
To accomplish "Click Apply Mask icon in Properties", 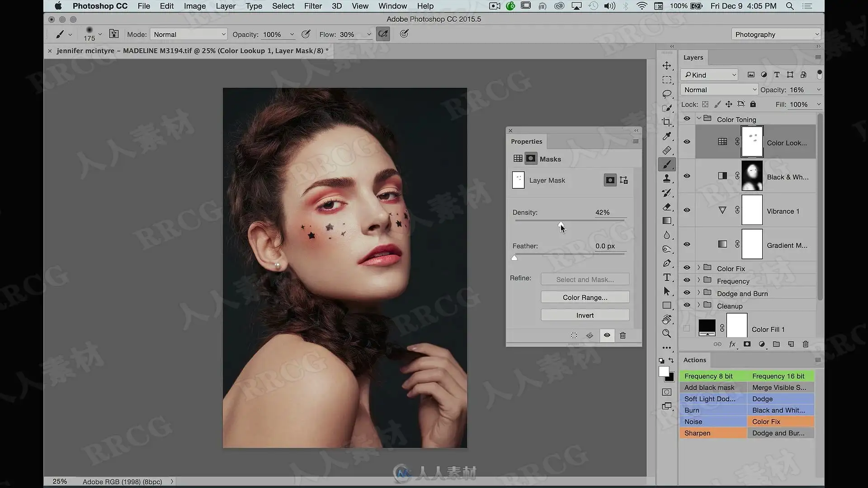I will (x=590, y=335).
